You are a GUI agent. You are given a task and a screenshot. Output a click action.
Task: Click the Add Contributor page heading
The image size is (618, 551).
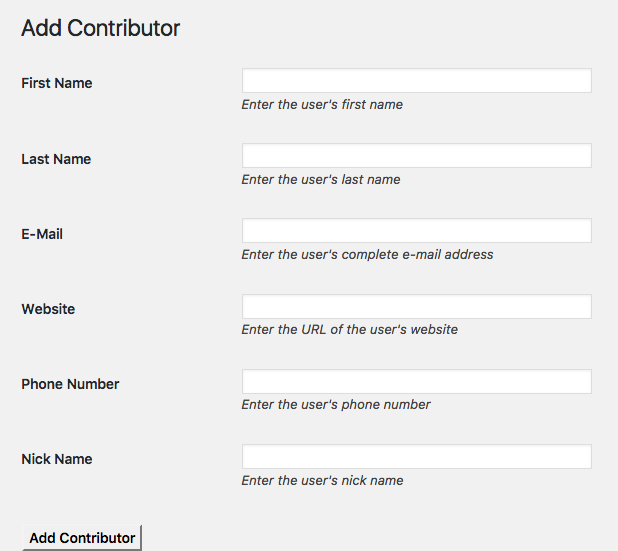100,28
